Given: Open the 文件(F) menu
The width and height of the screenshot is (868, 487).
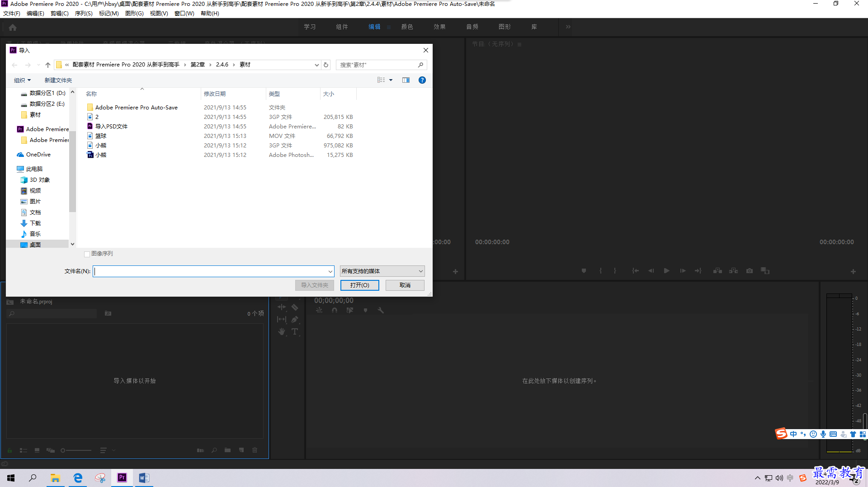Looking at the screenshot, I should [12, 14].
